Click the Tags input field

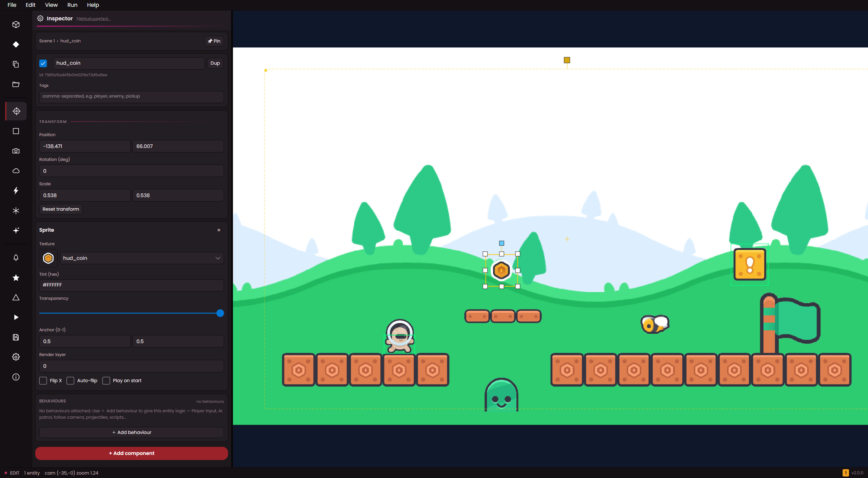[x=132, y=97]
